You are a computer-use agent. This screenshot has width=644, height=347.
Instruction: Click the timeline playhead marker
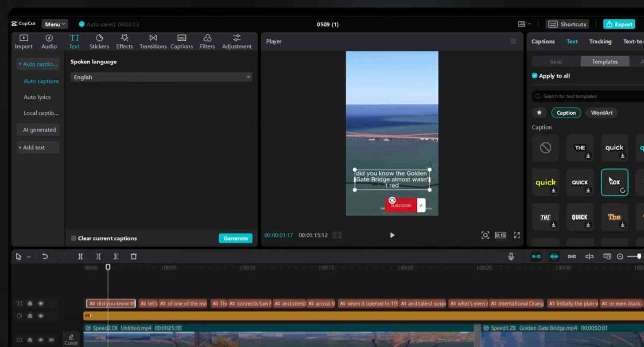[x=108, y=267]
